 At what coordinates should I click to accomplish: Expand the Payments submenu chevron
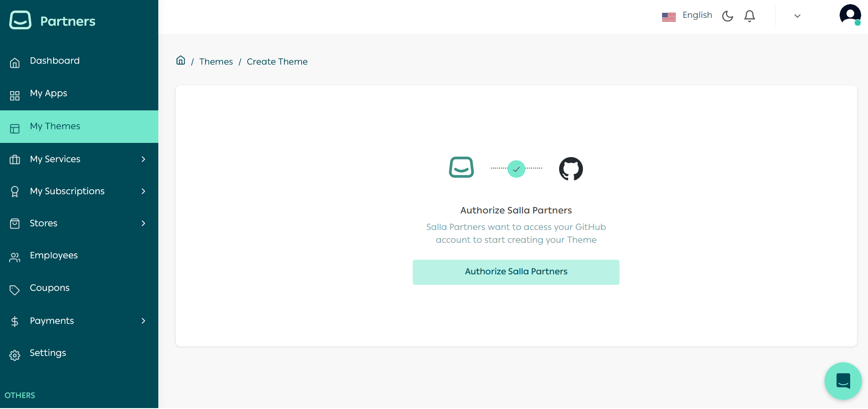[x=143, y=321]
